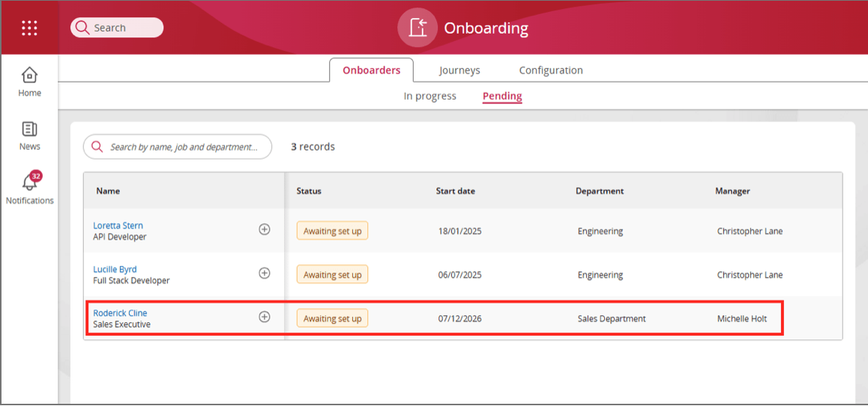
Task: Click the Onboarding header icon
Action: tap(417, 28)
